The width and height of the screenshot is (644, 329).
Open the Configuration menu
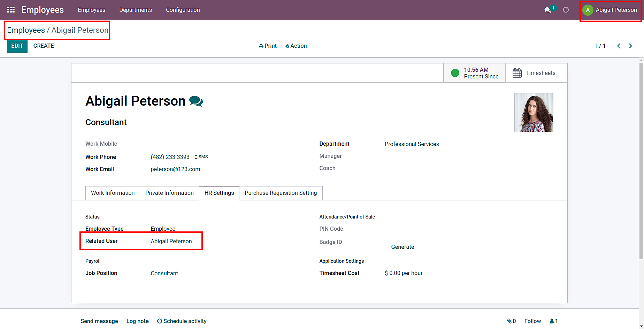(183, 10)
